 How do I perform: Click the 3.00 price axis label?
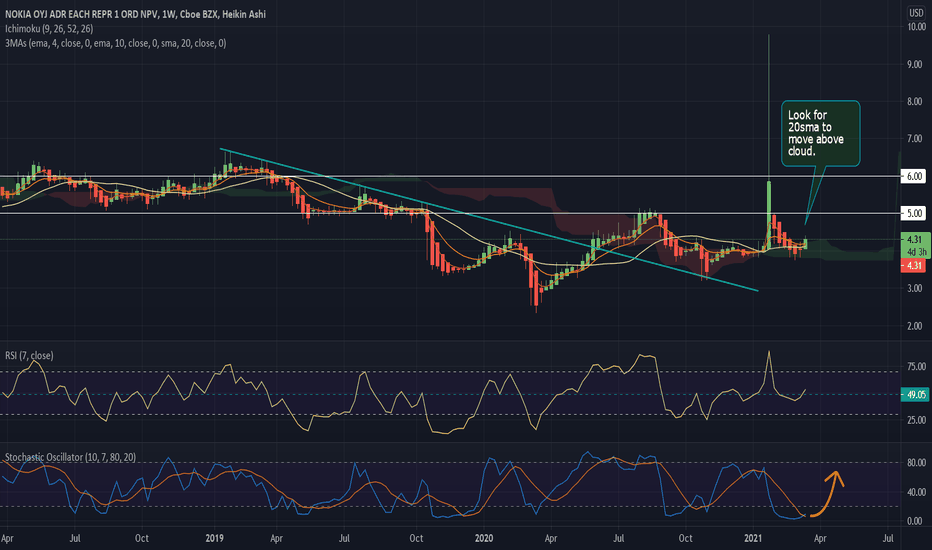[914, 288]
